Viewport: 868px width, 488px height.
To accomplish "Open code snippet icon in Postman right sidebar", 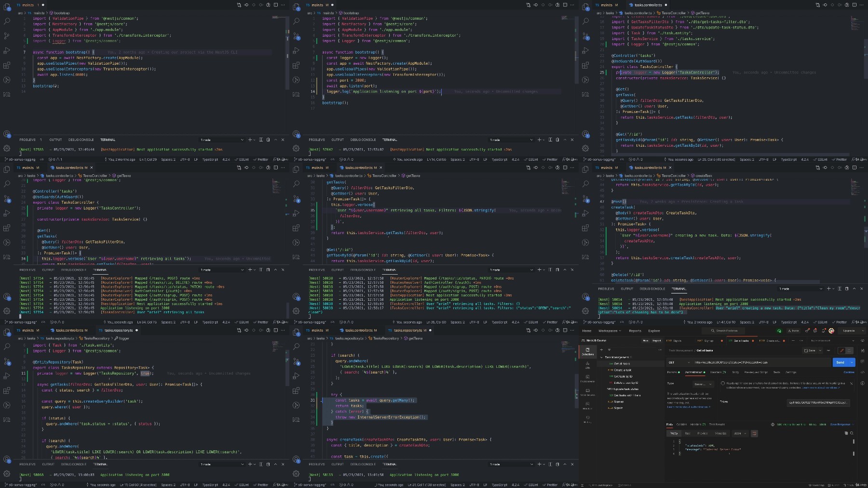I will point(863,372).
